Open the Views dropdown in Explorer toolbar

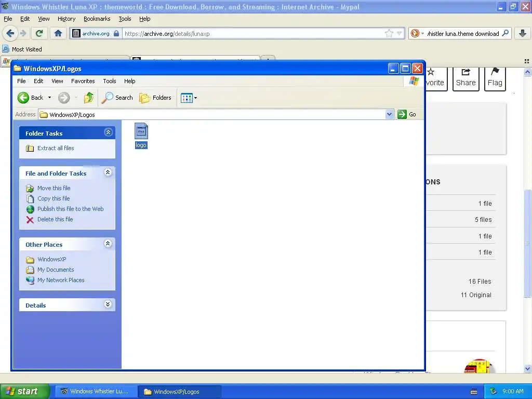pos(189,98)
